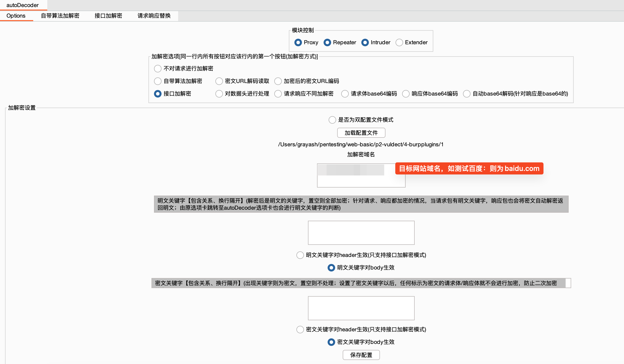This screenshot has height=364, width=624.
Task: Enable 密文URL解码读取 option
Action: (x=219, y=81)
